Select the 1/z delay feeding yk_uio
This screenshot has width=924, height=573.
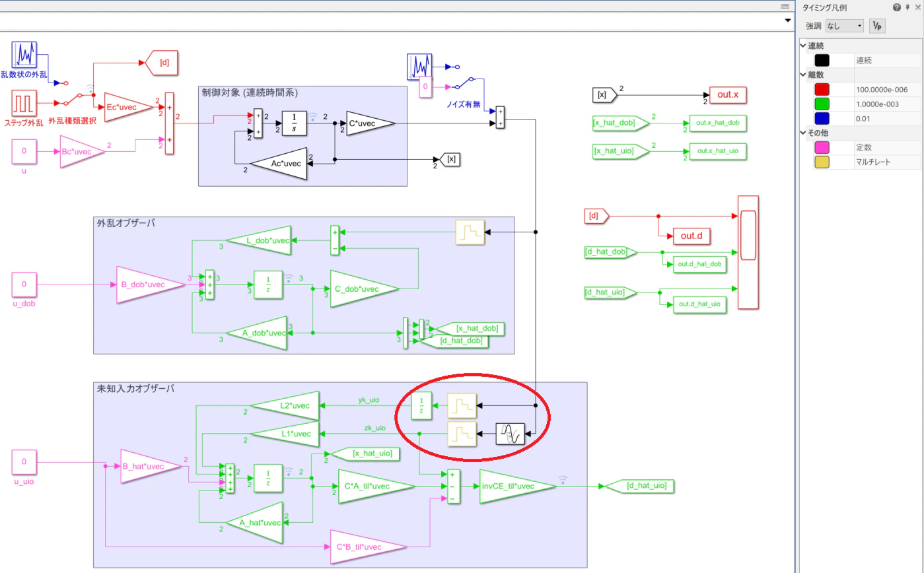422,405
